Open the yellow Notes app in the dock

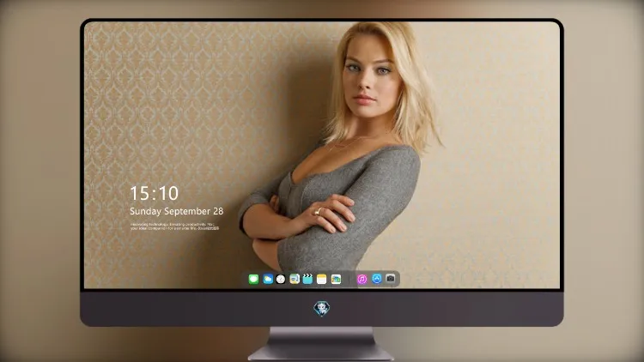click(x=322, y=279)
